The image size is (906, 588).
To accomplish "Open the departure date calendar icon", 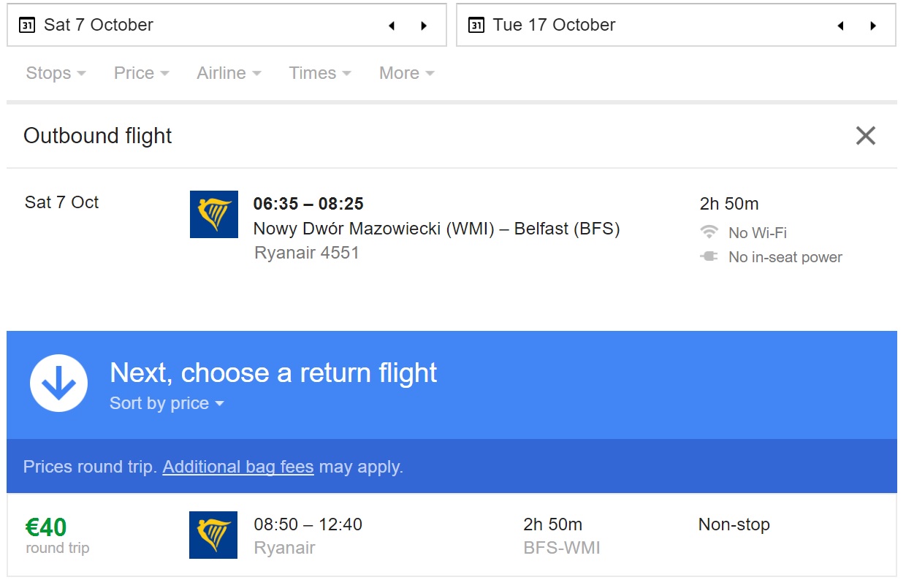I will click(x=27, y=26).
